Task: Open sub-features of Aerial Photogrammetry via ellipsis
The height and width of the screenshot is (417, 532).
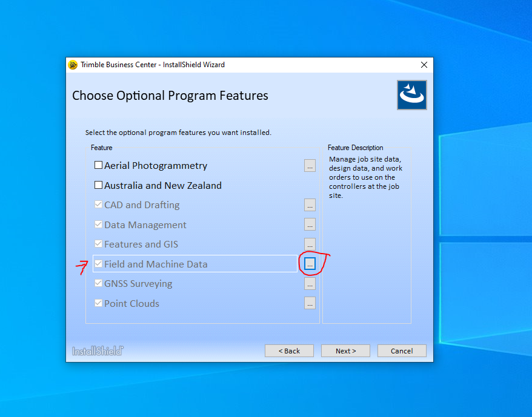Action: [x=310, y=166]
